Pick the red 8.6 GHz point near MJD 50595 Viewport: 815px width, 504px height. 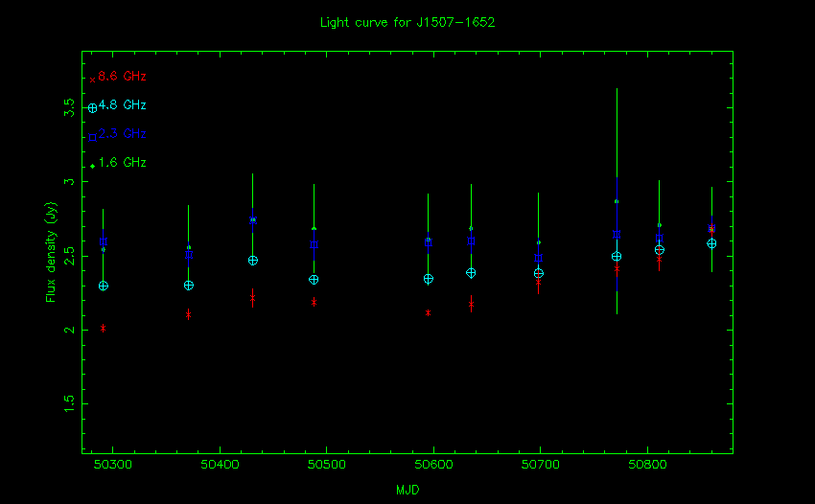[429, 312]
